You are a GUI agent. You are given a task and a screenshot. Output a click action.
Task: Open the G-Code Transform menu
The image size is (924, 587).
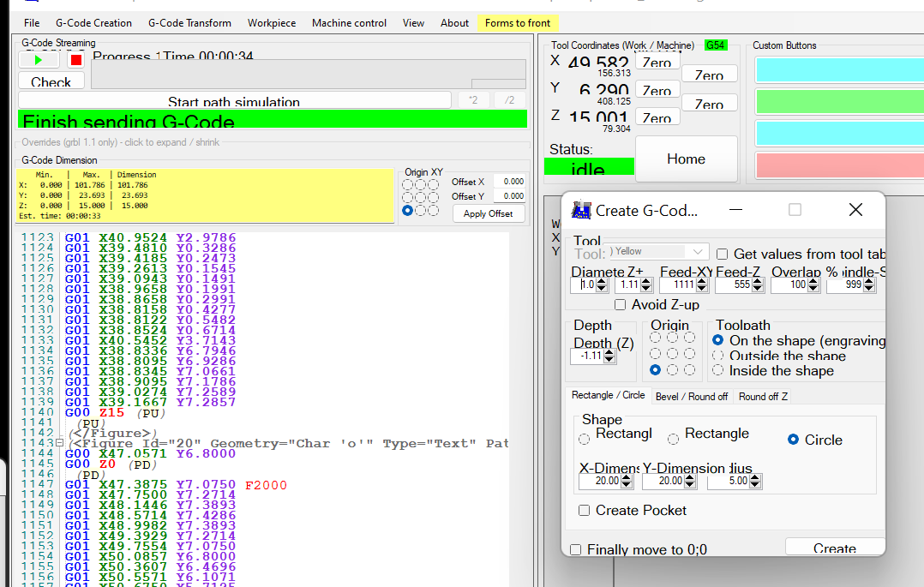tap(189, 23)
